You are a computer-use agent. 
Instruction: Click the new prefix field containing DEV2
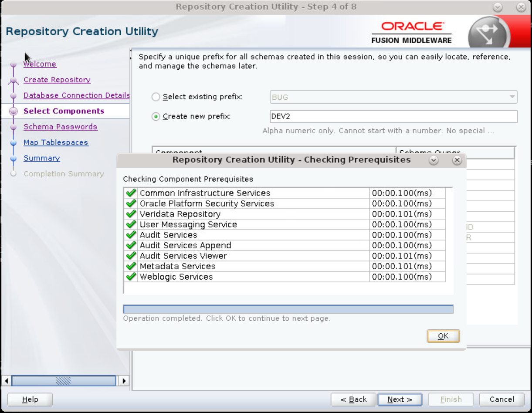click(x=393, y=116)
